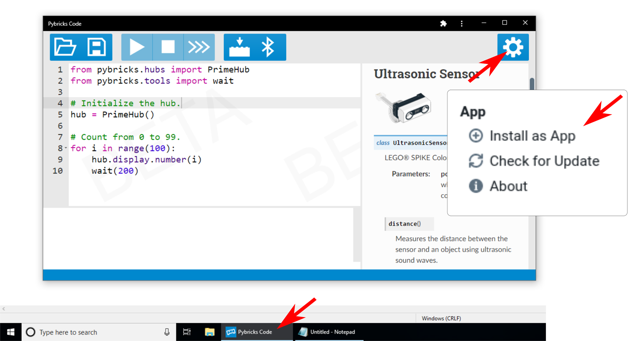Click the taskbar microphone icon
The height and width of the screenshot is (341, 644).
(x=167, y=332)
